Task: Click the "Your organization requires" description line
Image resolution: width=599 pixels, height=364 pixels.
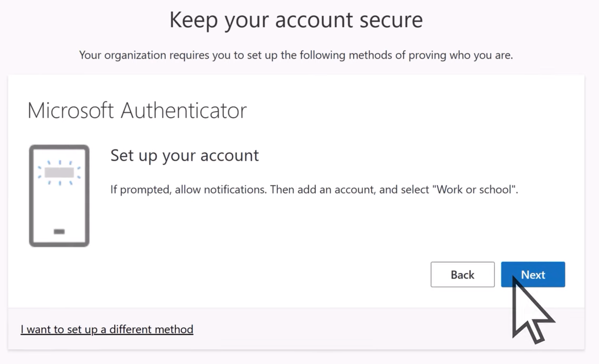Action: point(296,55)
